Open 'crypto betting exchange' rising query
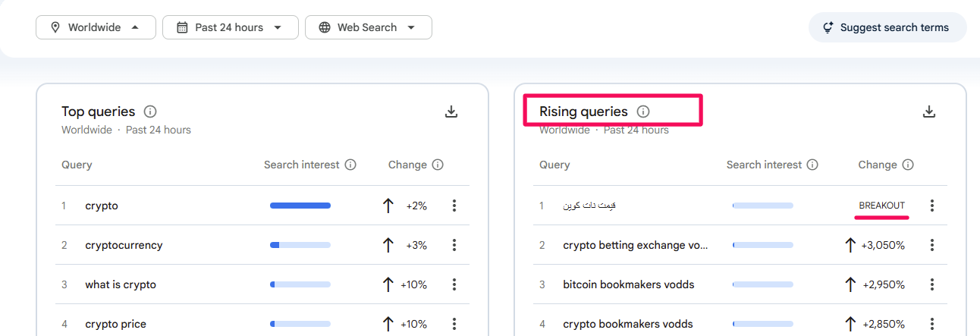 [636, 245]
